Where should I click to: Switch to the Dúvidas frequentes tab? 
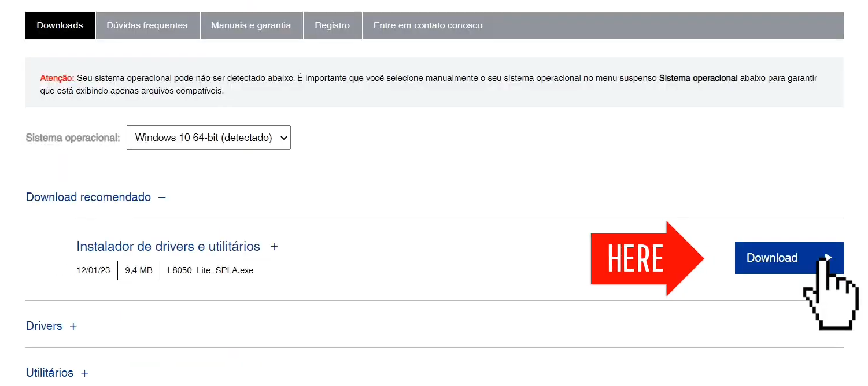click(147, 25)
